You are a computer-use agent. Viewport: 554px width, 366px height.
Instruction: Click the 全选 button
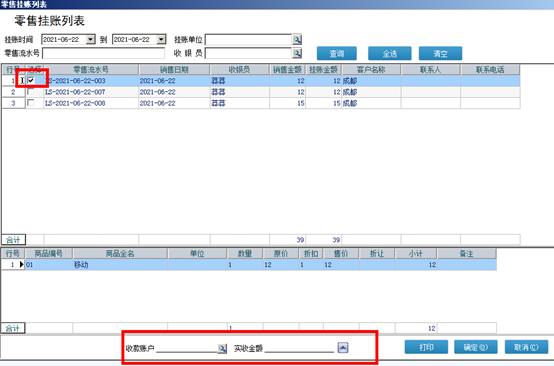tap(390, 54)
